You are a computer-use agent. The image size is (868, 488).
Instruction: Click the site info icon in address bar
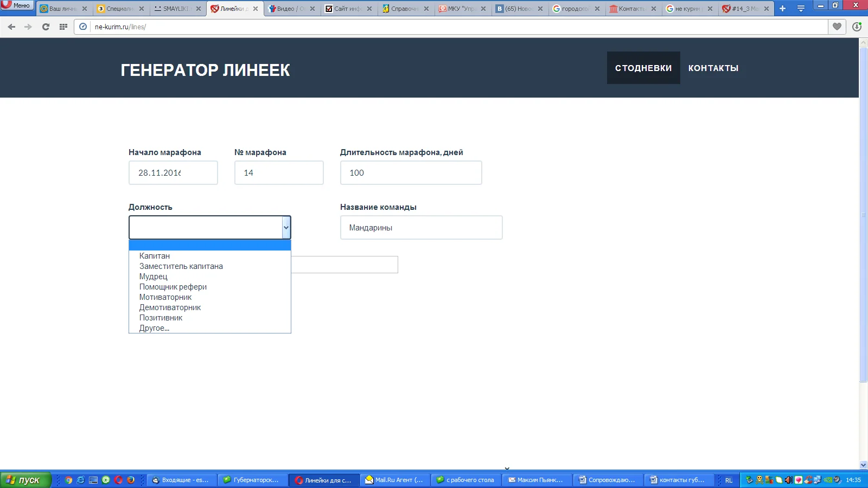83,27
